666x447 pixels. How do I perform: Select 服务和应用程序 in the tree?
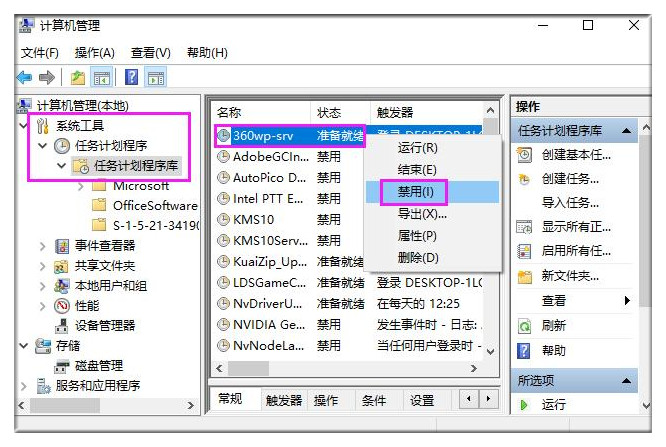click(98, 386)
